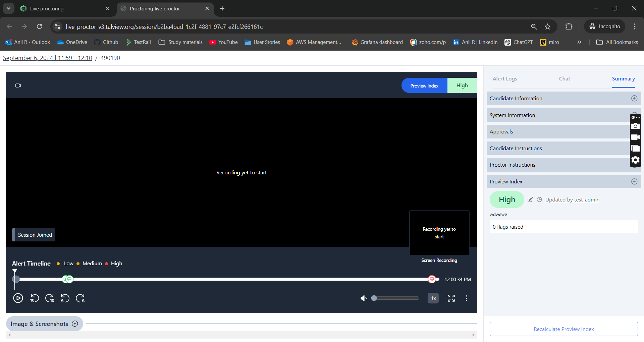
Task: Open Chrome extensions menu
Action: 569,26
